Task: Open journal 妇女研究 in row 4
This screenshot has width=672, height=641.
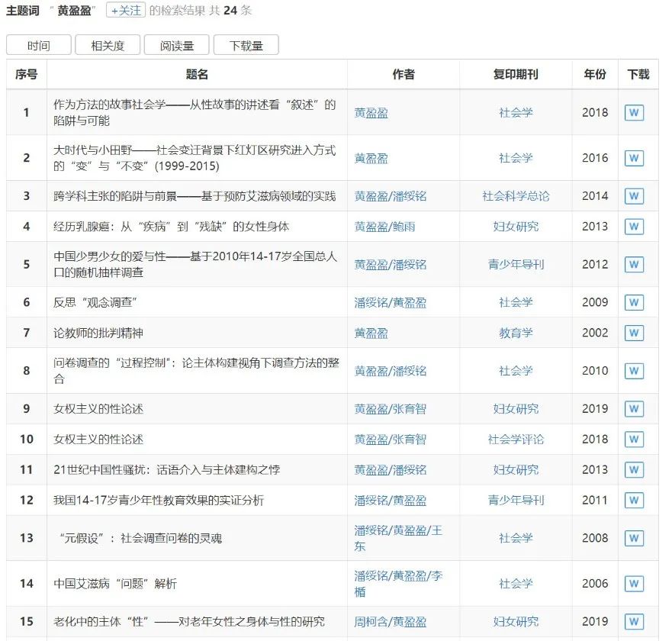Action: (516, 227)
